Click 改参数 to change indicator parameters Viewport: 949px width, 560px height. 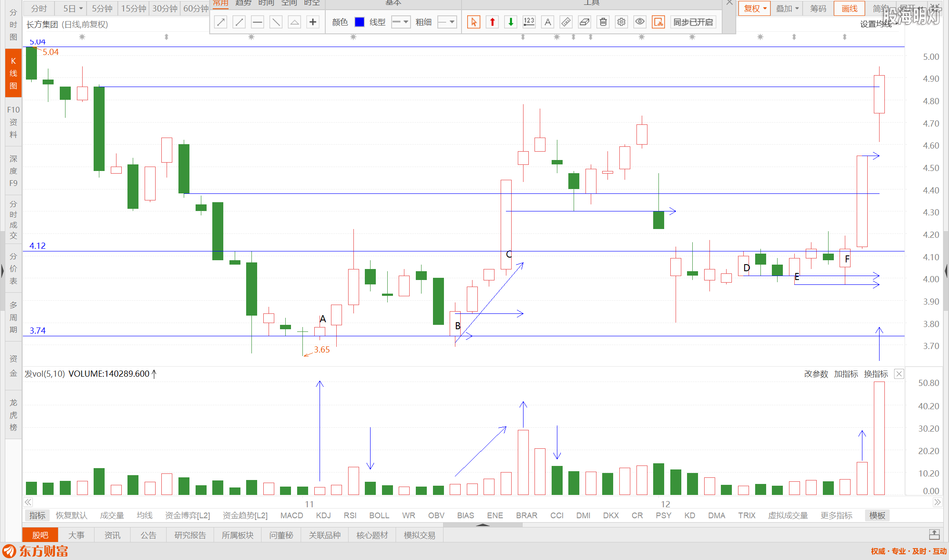click(816, 374)
